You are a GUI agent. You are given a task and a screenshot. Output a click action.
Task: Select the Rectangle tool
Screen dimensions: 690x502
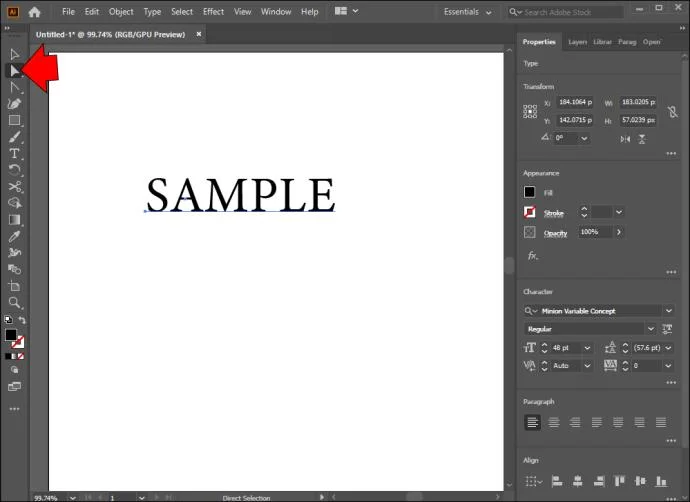pyautogui.click(x=14, y=120)
